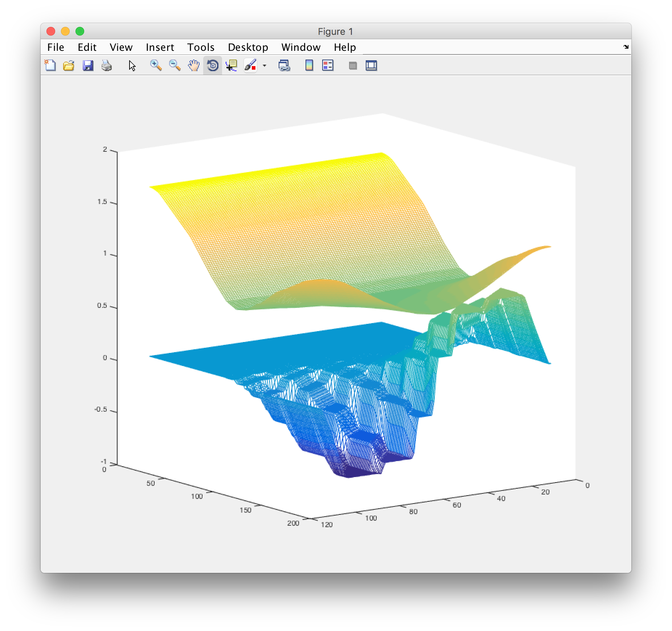
Task: Open the Insert menu
Action: [160, 47]
